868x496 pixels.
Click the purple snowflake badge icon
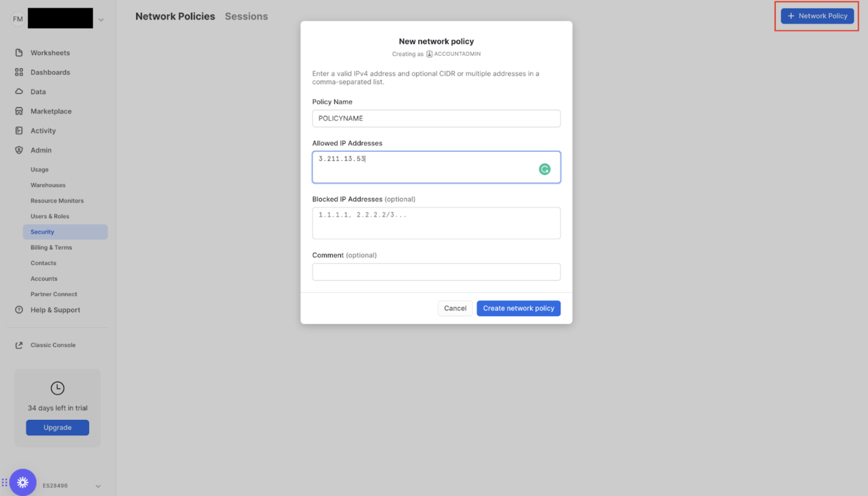tap(23, 482)
